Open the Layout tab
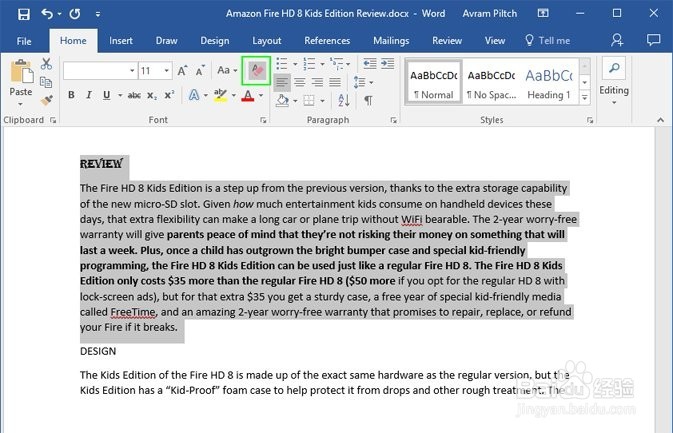 pos(267,41)
